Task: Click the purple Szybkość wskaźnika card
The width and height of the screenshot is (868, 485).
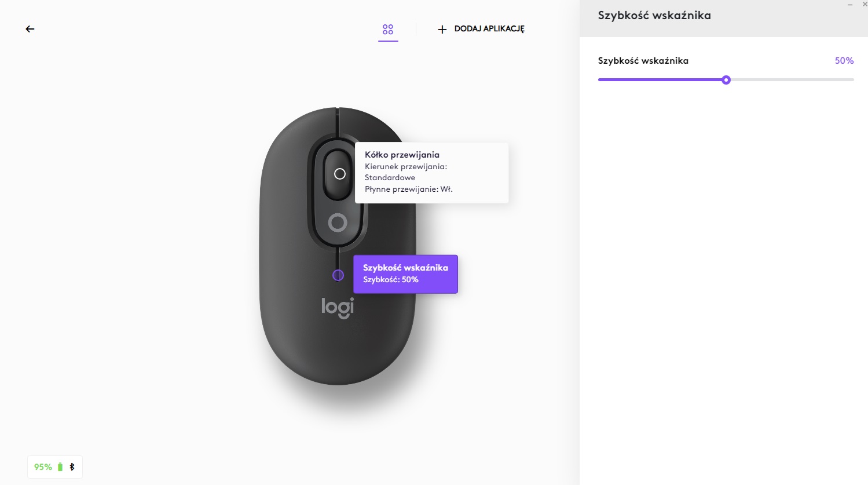Action: [405, 274]
